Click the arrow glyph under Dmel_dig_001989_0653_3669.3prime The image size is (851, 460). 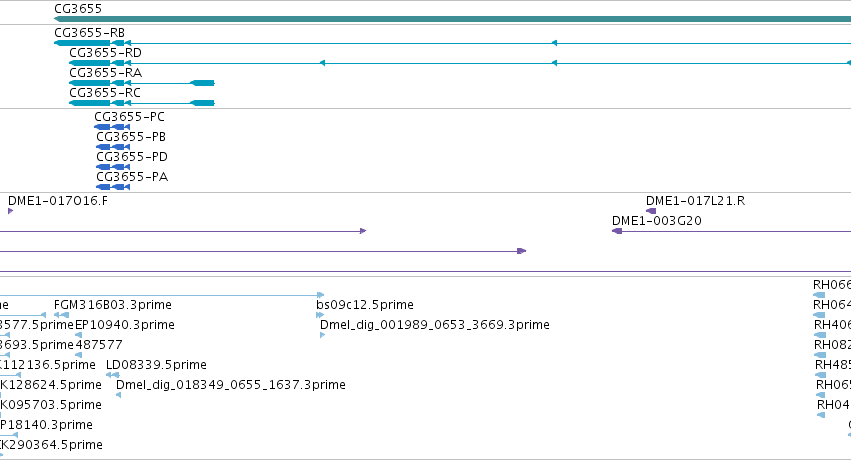click(x=322, y=335)
